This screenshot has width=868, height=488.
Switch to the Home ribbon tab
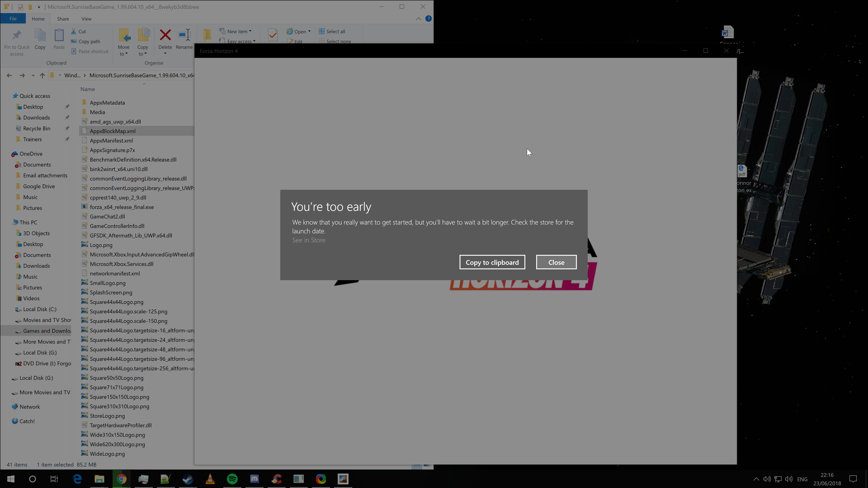pos(38,19)
